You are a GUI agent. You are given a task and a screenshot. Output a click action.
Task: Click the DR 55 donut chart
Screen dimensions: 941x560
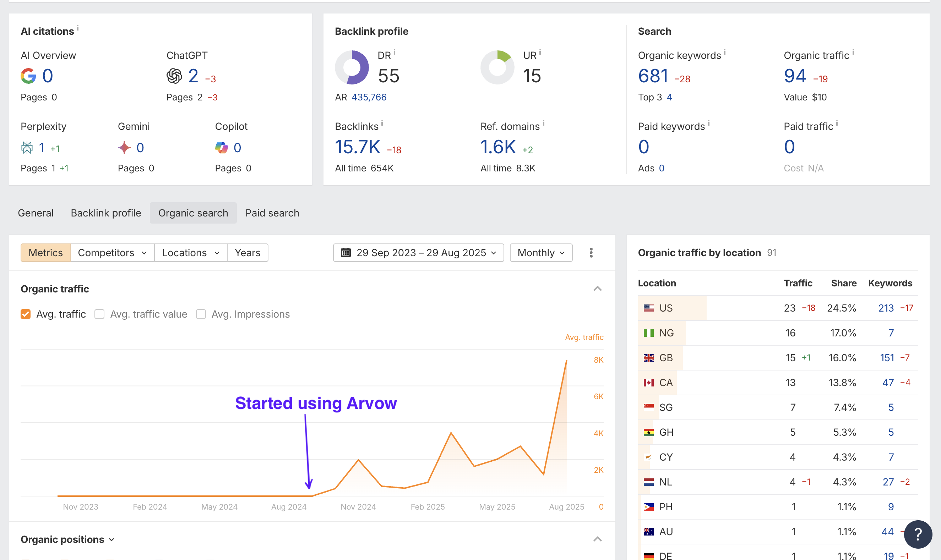pyautogui.click(x=352, y=67)
